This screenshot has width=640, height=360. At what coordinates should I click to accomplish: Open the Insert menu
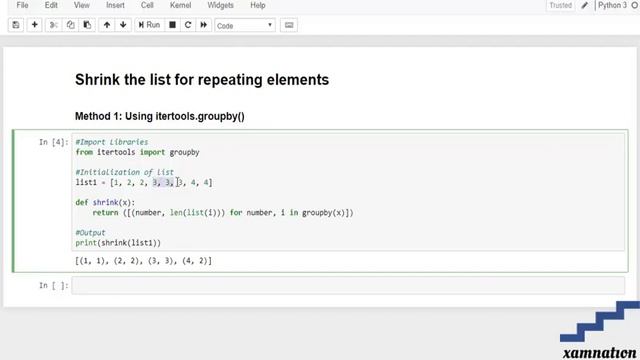point(116,5)
